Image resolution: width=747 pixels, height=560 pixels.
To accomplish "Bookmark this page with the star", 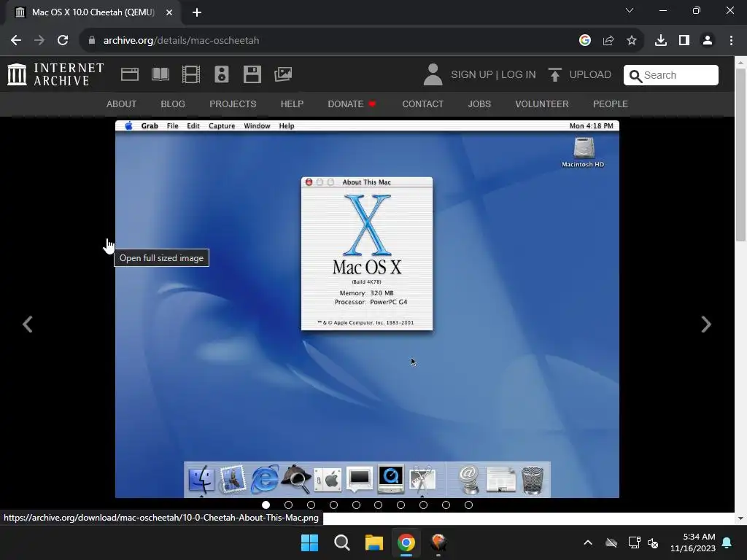I will click(x=632, y=41).
